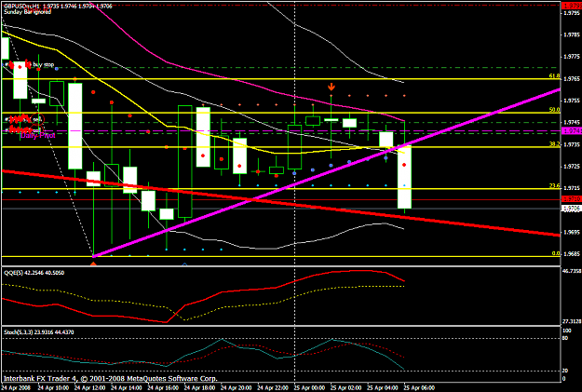Viewport: 582px width, 392px height.
Task: Click the magenta pivot price tag on price axis
Action: click(x=572, y=130)
